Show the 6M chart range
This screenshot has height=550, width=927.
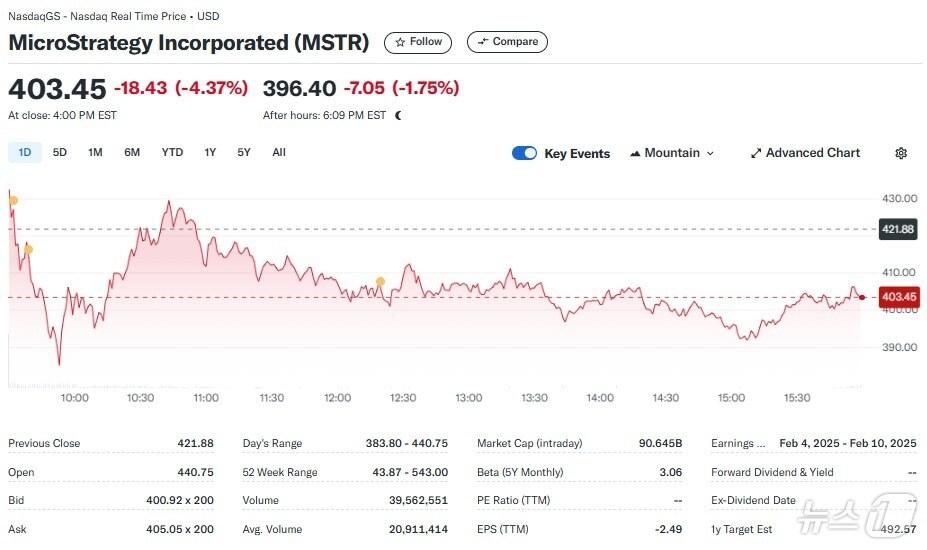pos(132,152)
